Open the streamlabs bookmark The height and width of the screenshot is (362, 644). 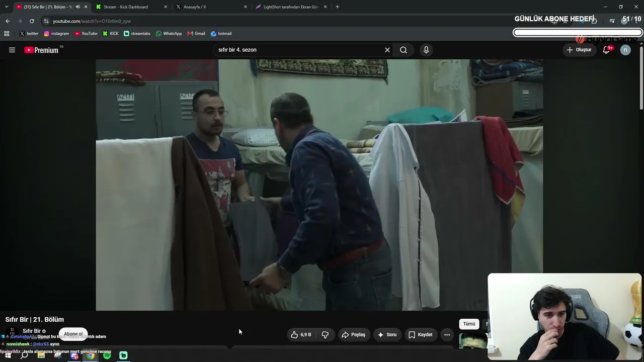pyautogui.click(x=137, y=34)
